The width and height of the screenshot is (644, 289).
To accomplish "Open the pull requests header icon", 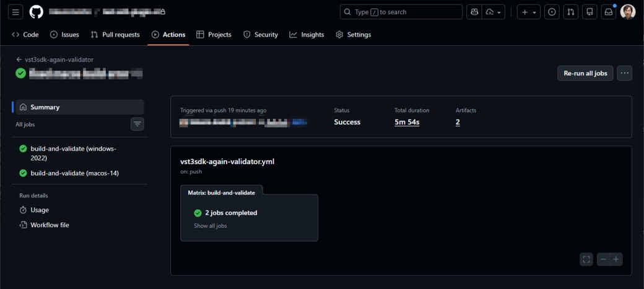I will pyautogui.click(x=571, y=12).
